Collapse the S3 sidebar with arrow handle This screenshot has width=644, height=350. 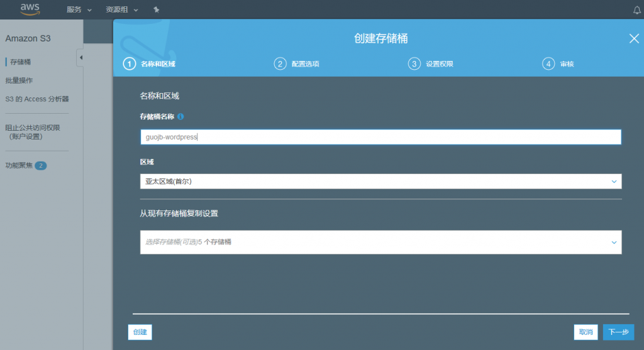click(x=80, y=57)
